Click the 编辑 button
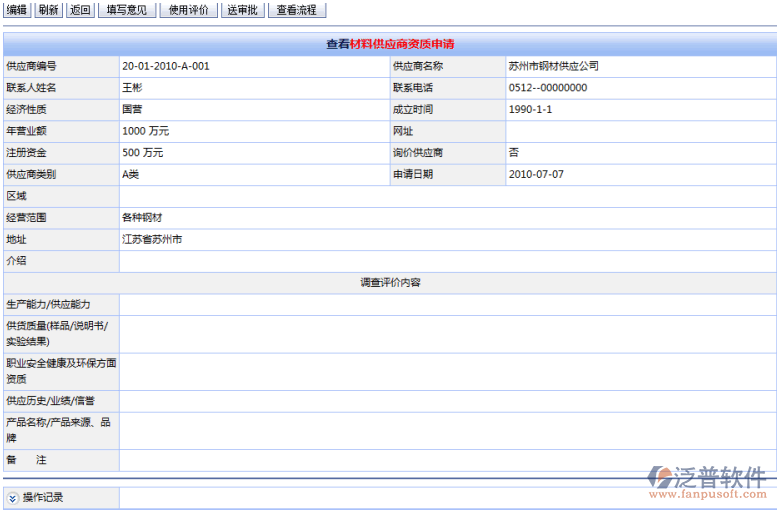Screen dimensions: 777x510 tap(17, 10)
